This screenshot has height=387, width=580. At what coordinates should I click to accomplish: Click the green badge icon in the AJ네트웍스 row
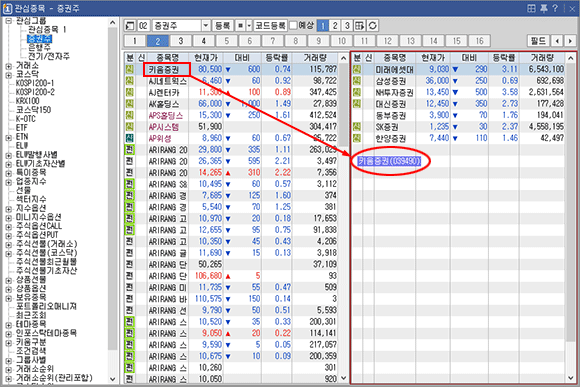[129, 81]
